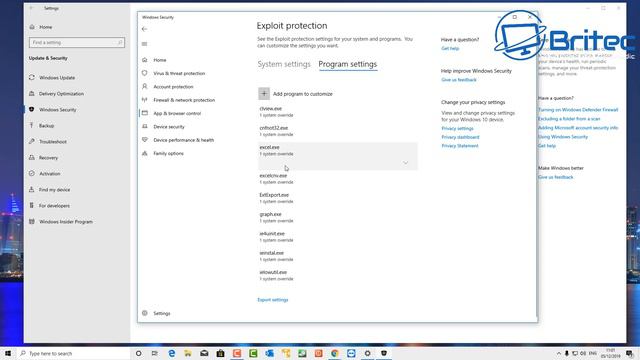Click Adding Microsoft account security info link
The width and height of the screenshot is (640, 360).
578,128
